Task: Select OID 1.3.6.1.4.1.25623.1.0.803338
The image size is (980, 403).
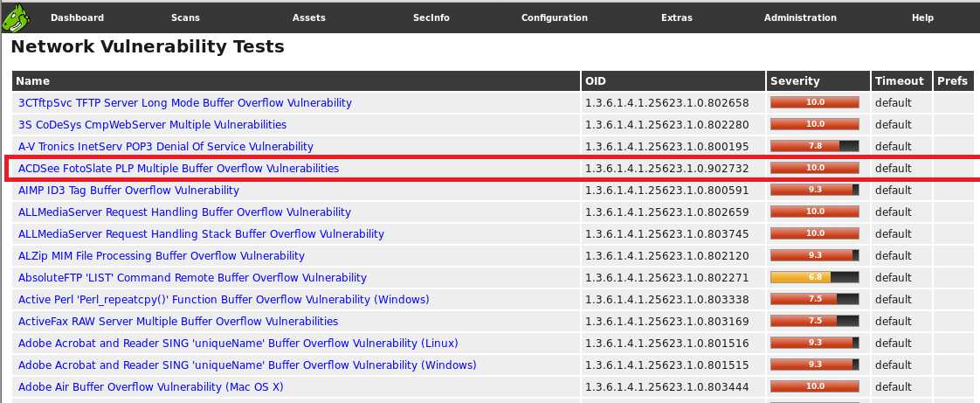Action: (x=667, y=300)
